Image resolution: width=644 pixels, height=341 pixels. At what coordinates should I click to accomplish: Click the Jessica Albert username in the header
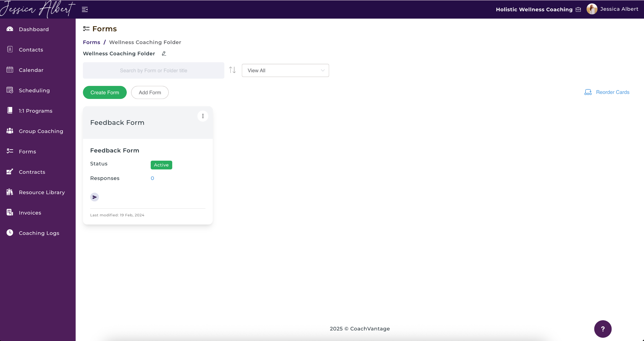(619, 9)
